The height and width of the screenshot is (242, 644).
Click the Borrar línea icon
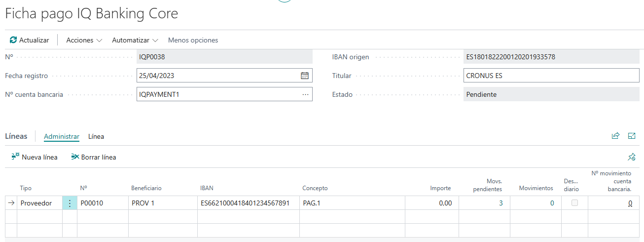pos(75,157)
